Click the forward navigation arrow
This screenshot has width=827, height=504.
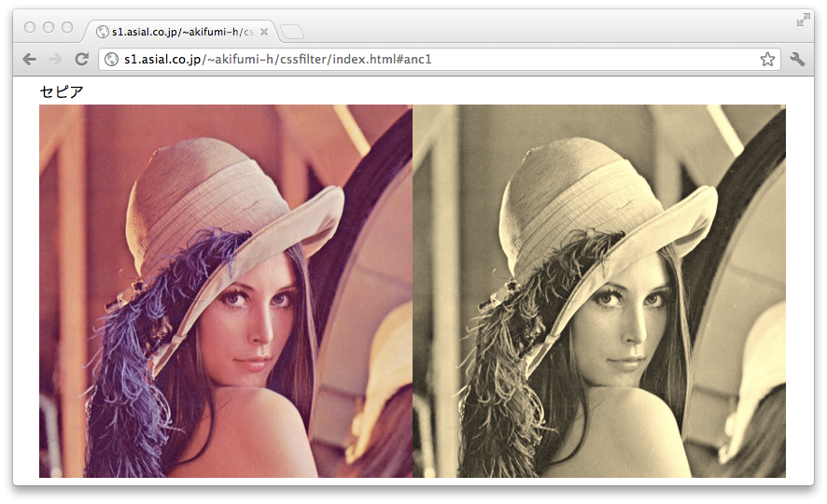coord(55,59)
